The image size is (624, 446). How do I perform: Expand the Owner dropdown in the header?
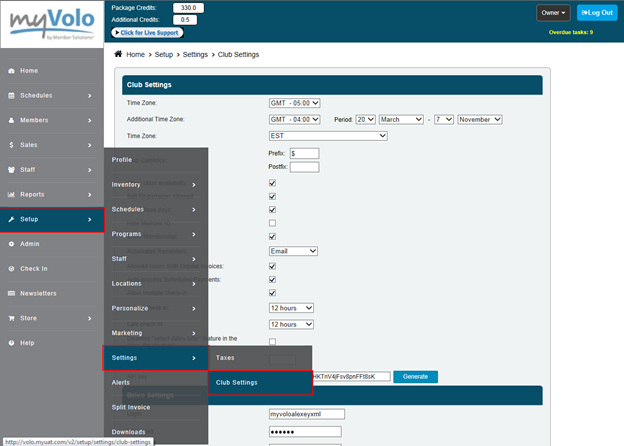[x=553, y=13]
